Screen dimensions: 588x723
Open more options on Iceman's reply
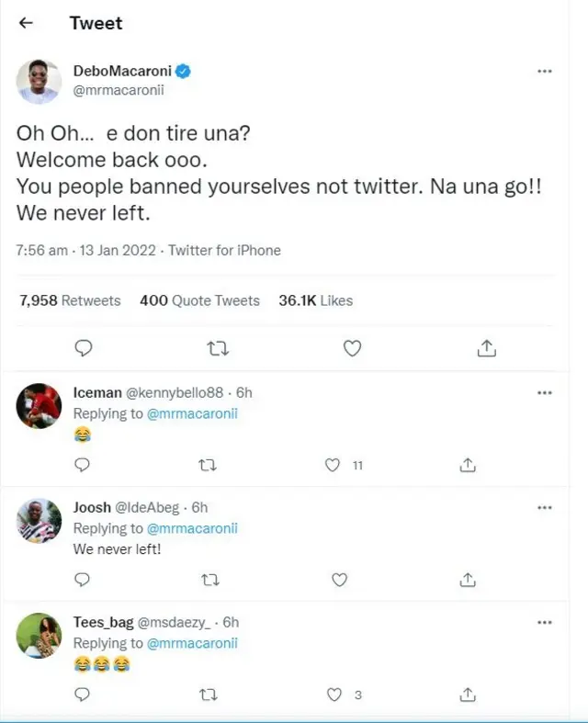(x=545, y=393)
